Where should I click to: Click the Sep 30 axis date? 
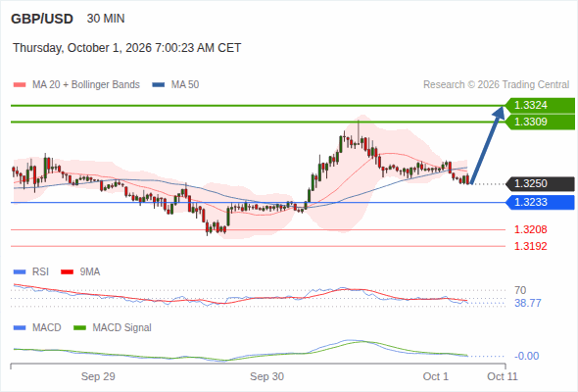[266, 376]
